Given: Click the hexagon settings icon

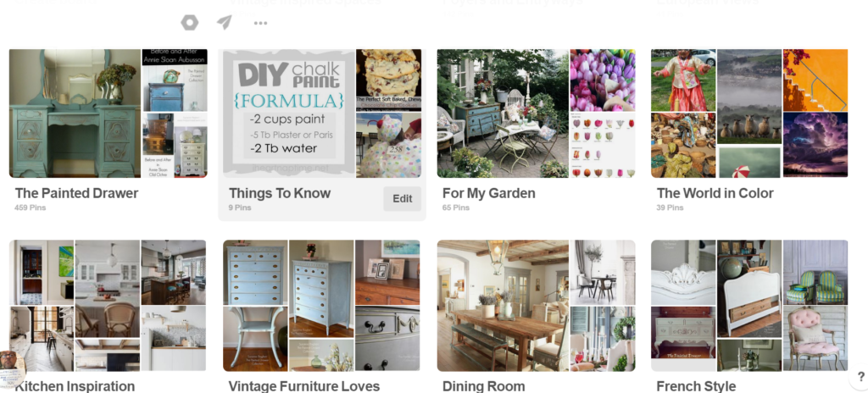Looking at the screenshot, I should 189,23.
